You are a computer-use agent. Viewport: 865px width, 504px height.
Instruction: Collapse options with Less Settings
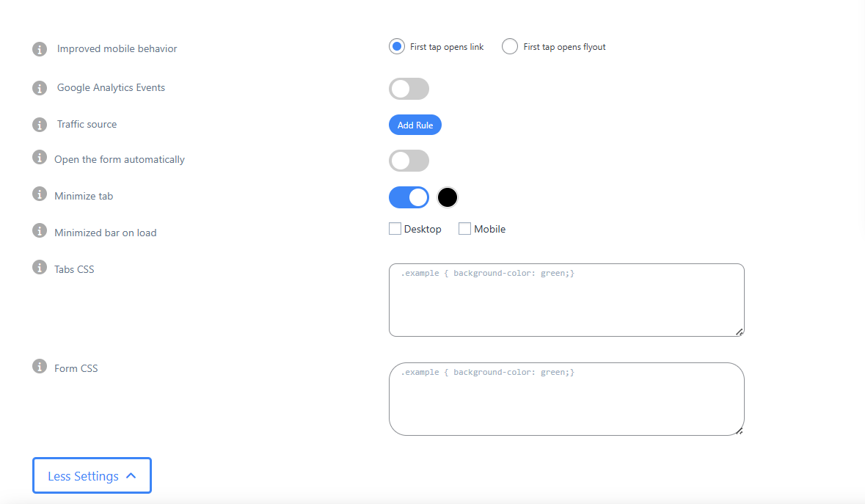[92, 476]
